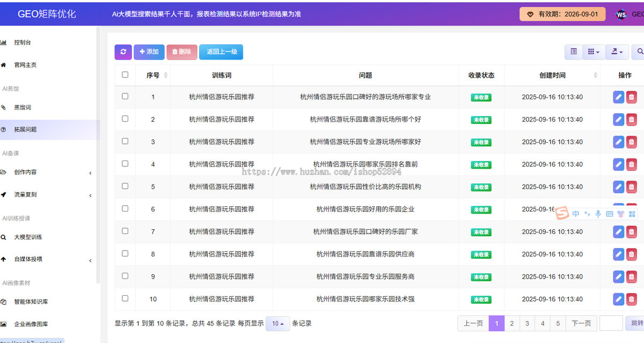
Task: Click the 下一页 pagination button
Action: (x=581, y=323)
